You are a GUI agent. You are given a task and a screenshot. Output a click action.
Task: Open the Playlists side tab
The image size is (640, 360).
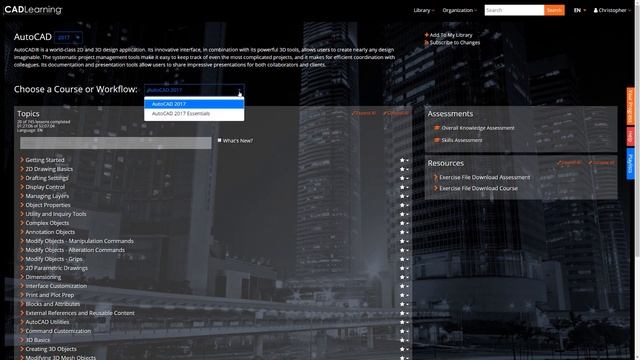click(x=631, y=163)
